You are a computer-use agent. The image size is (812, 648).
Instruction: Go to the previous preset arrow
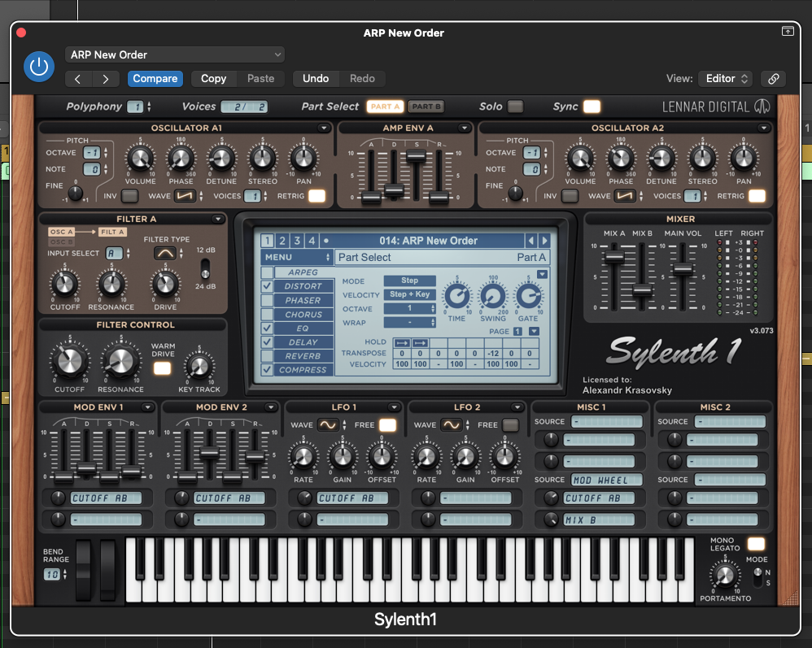click(78, 79)
